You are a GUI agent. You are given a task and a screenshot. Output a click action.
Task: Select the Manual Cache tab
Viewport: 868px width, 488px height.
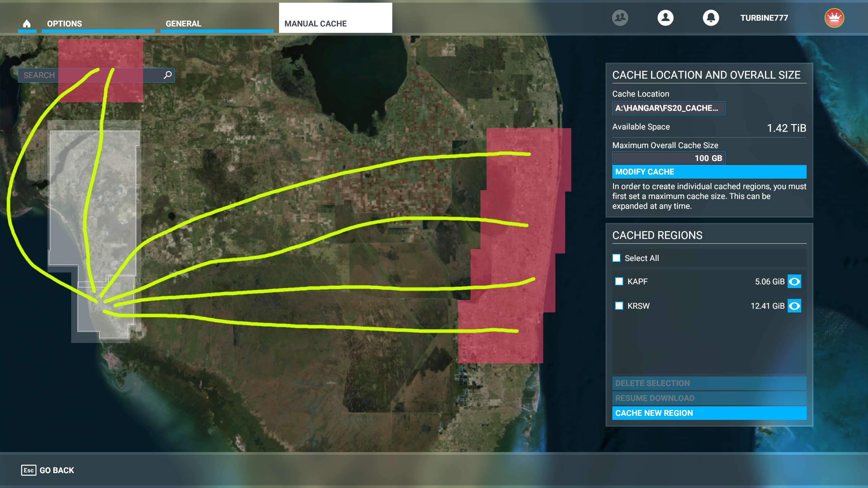tap(315, 23)
